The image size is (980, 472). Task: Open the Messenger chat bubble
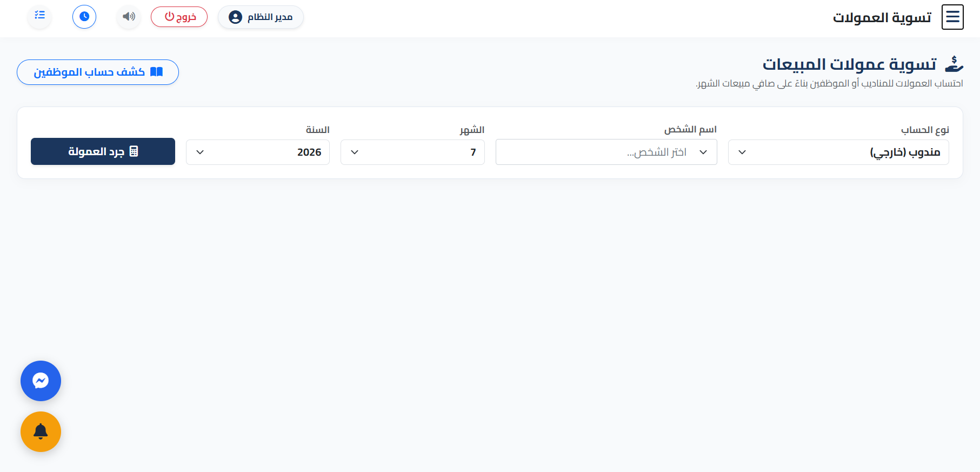coord(41,381)
